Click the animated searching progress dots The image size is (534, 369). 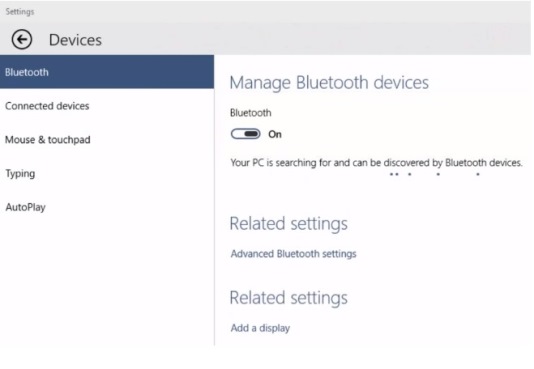[435, 174]
